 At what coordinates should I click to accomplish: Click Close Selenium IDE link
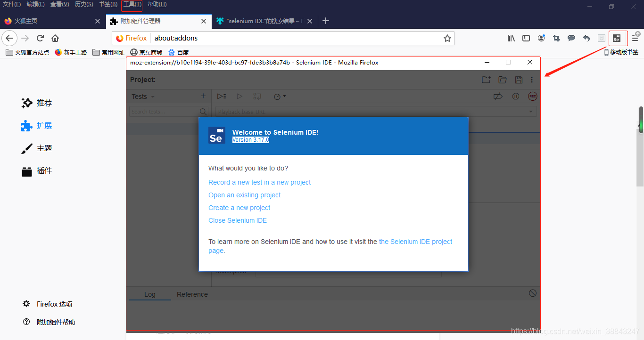tap(238, 220)
